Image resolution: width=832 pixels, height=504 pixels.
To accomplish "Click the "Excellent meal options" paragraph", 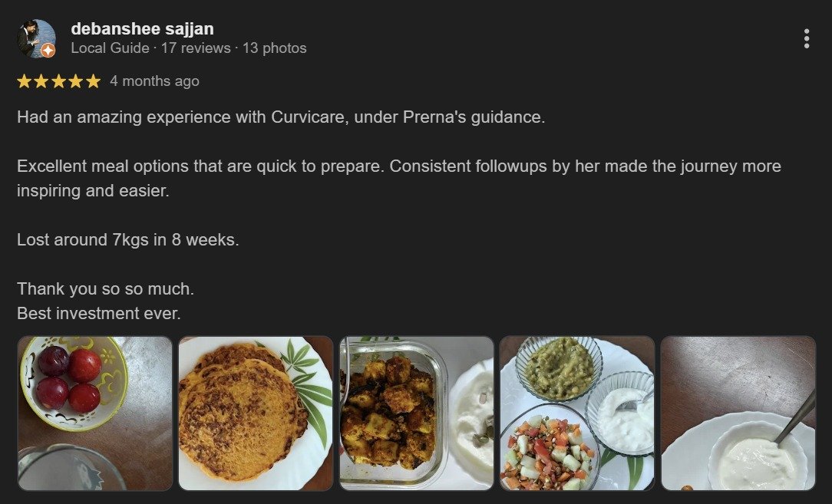I will pos(399,166).
